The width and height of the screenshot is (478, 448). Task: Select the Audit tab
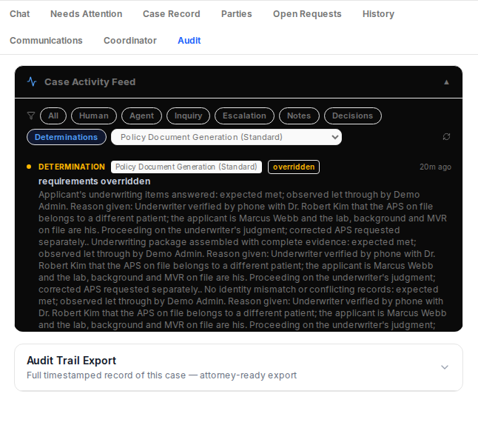coord(189,41)
